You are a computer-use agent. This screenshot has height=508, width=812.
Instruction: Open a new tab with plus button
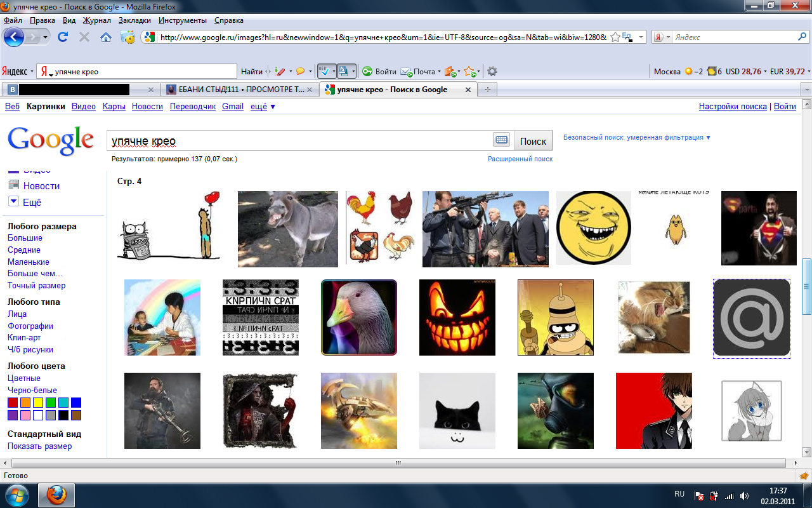(487, 90)
